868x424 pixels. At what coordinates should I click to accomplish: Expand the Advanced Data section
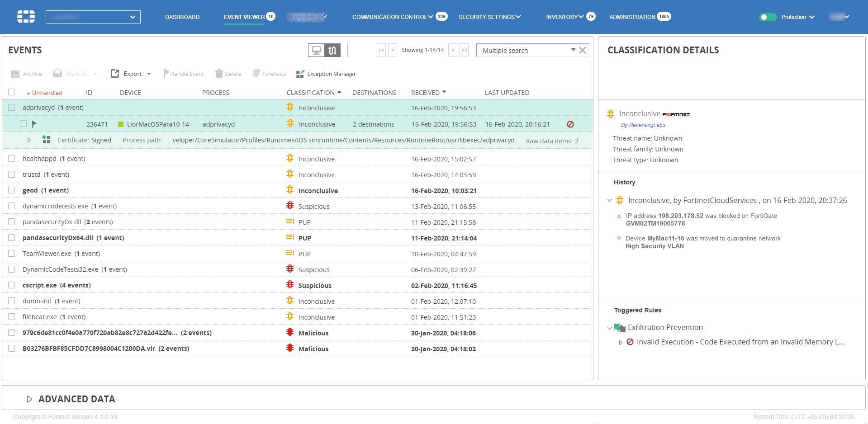coord(29,399)
